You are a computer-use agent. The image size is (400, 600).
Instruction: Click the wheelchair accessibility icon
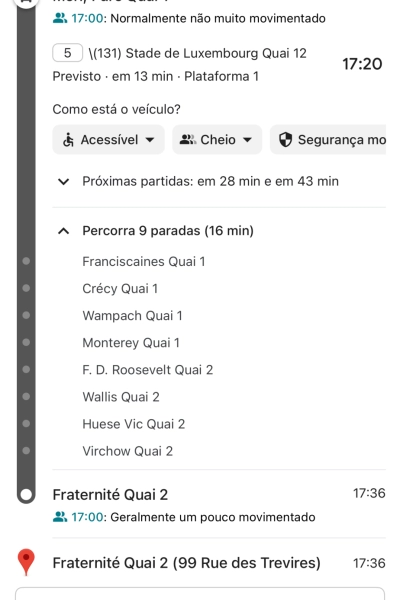pos(68,140)
